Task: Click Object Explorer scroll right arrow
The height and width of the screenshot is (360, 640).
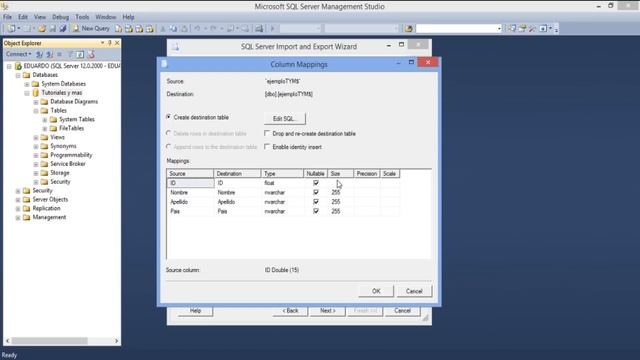Action: 116,341
